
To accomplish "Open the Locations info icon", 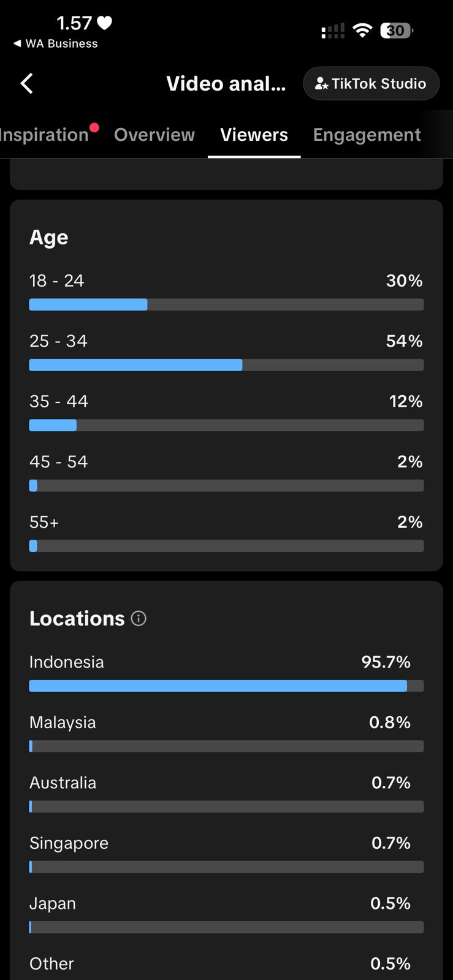I will point(139,619).
